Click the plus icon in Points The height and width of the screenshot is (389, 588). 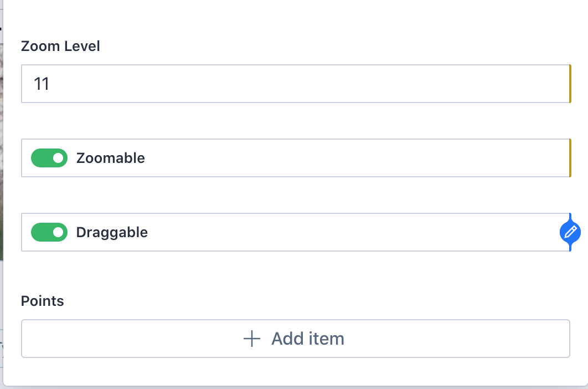pos(252,339)
